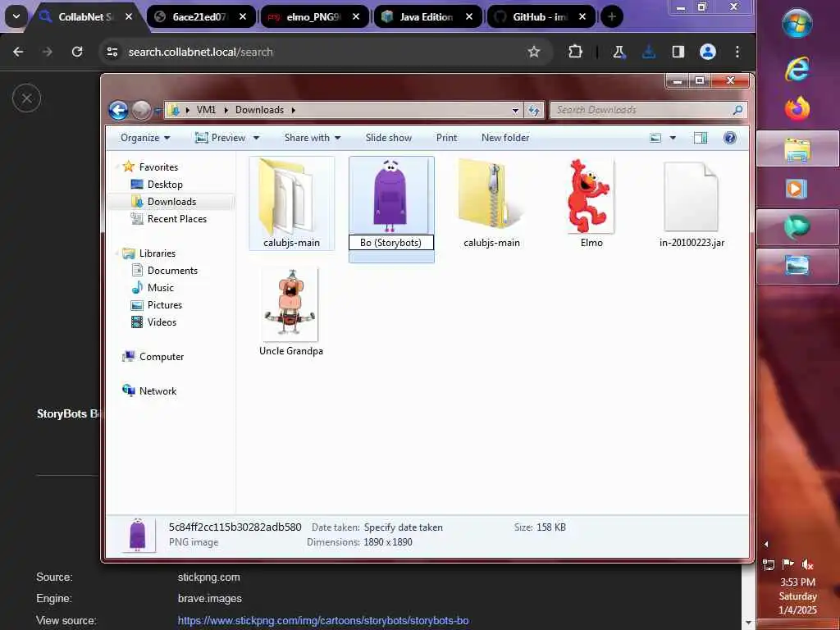
Task: Switch to the CollabNet Search tab
Action: [x=85, y=16]
